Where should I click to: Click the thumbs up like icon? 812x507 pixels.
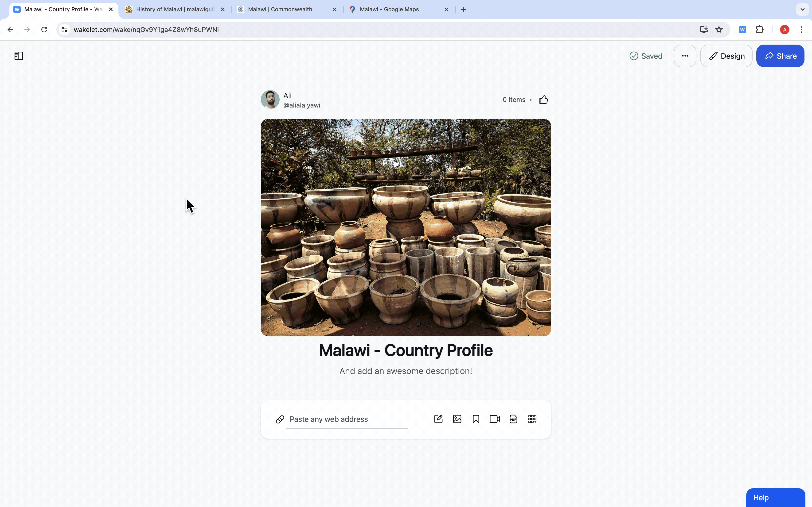coord(544,100)
